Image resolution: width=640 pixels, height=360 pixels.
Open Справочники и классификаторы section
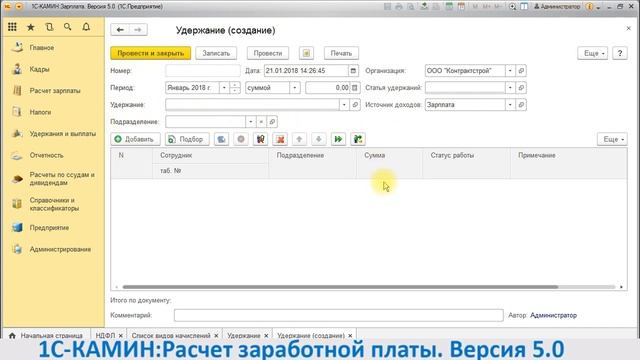54,204
